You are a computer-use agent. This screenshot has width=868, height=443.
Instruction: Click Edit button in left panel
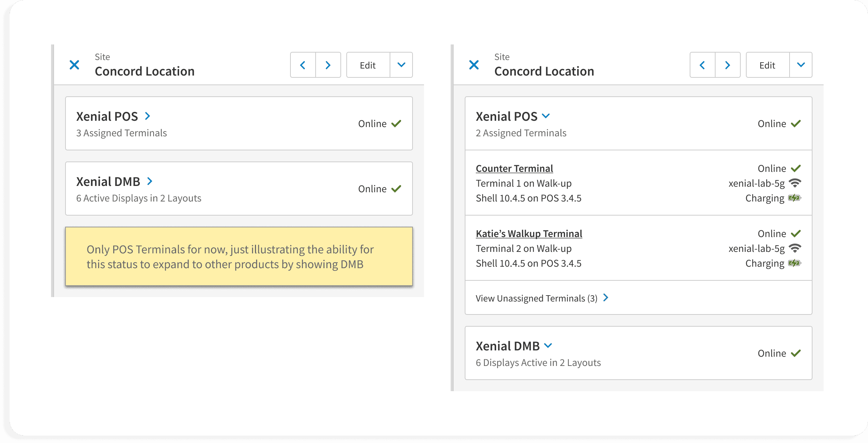point(368,65)
